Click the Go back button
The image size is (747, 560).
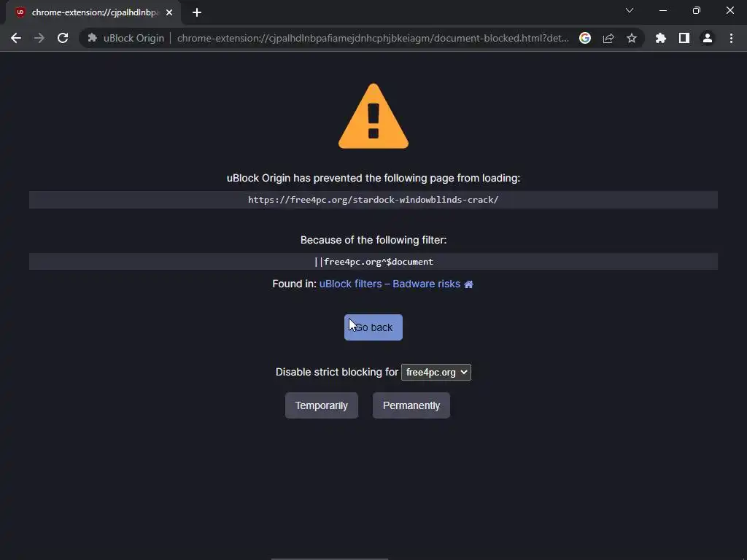point(373,327)
